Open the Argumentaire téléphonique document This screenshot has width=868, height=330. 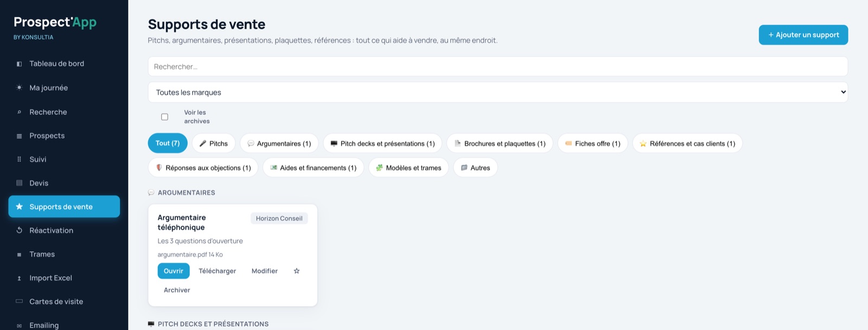[x=174, y=271]
